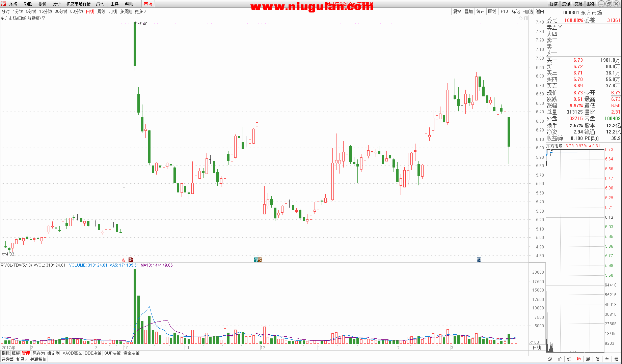Select the 笔 tab in right panel
This screenshot has width=622, height=364.
pyautogui.click(x=550, y=359)
